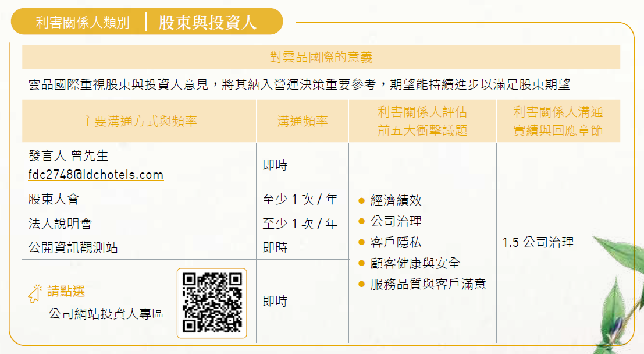Click the 經濟績效 bullet item
Viewport: 644px width, 354px height.
(x=390, y=200)
